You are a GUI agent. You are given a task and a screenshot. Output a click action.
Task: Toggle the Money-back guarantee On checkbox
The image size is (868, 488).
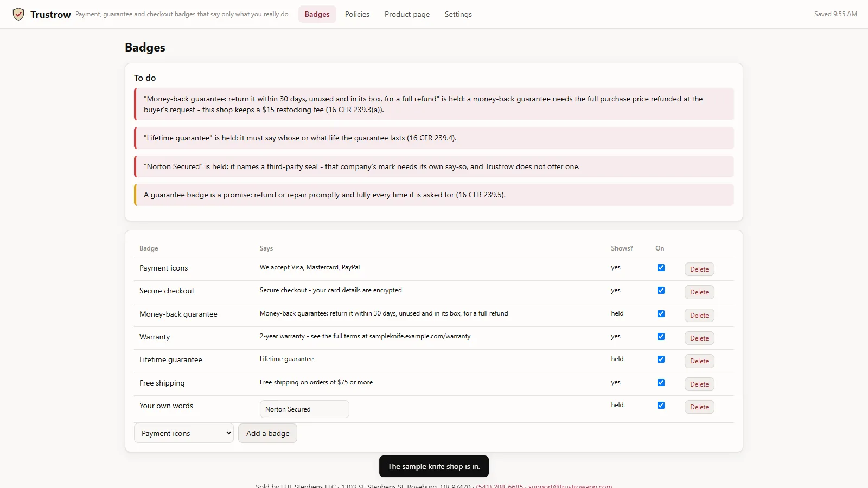[661, 313]
